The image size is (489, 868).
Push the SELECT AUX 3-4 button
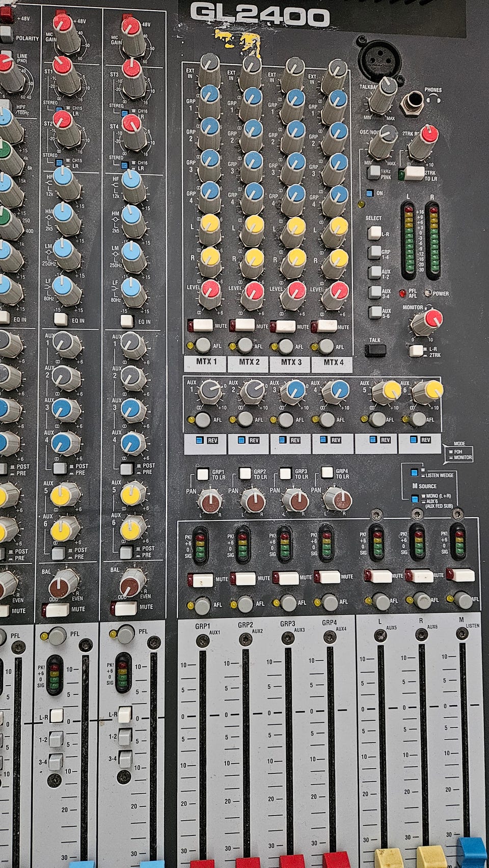tap(375, 292)
